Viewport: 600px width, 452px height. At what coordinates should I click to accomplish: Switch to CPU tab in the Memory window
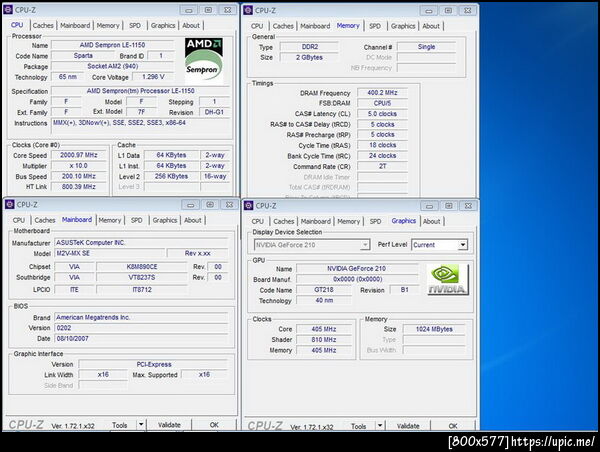(257, 26)
